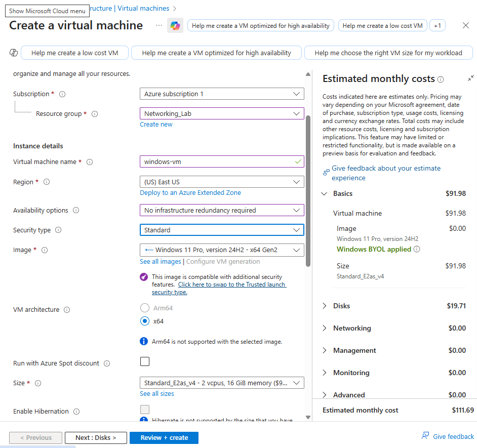Show Enable Hibernation info icon
Viewport: 477px width, 448px height.
[x=76, y=412]
